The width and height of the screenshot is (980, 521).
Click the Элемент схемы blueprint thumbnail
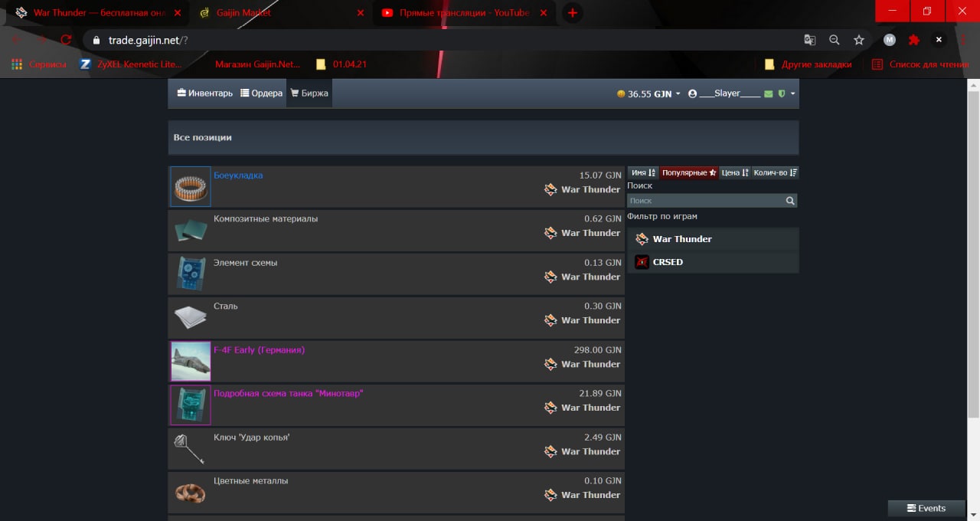(x=190, y=274)
